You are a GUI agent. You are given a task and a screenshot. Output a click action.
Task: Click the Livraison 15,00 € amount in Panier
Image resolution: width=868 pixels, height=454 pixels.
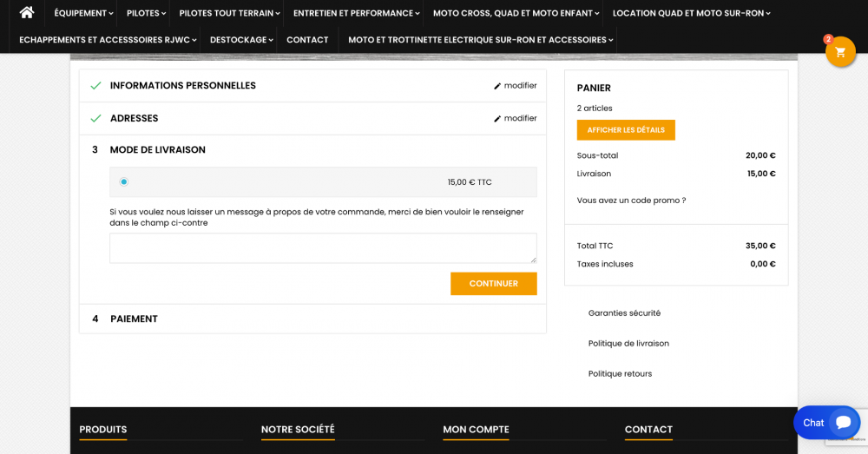pos(761,174)
